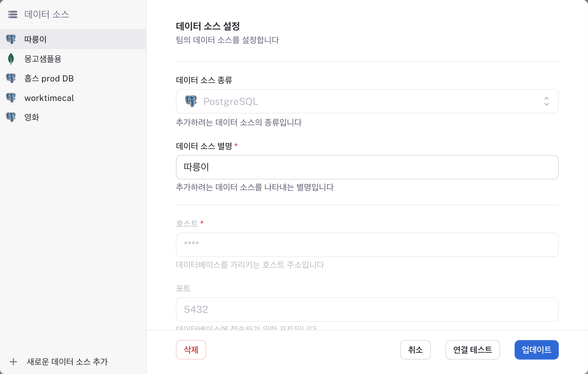The image size is (588, 374).
Task: Click 새로운 데이터 소스 추가 link
Action: [x=67, y=362]
